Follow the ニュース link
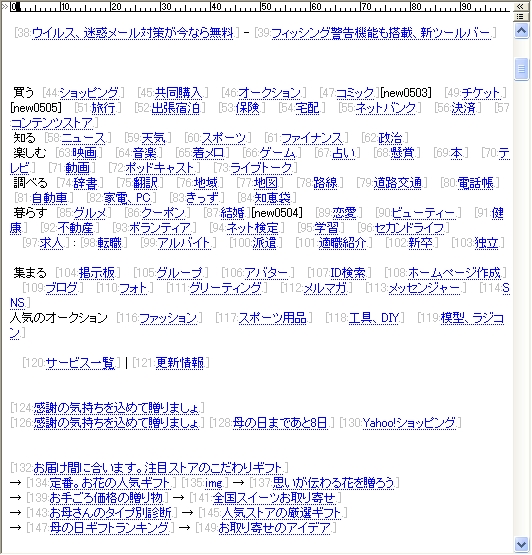 [x=84, y=138]
